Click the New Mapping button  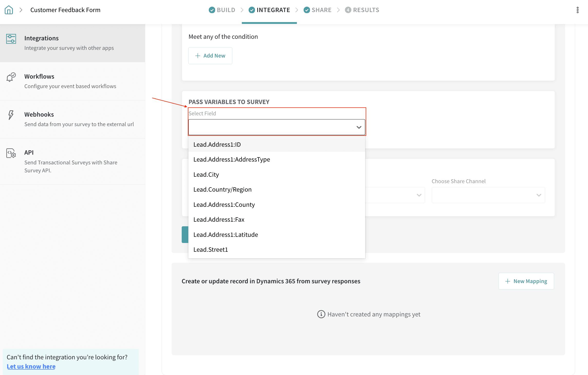(x=526, y=281)
